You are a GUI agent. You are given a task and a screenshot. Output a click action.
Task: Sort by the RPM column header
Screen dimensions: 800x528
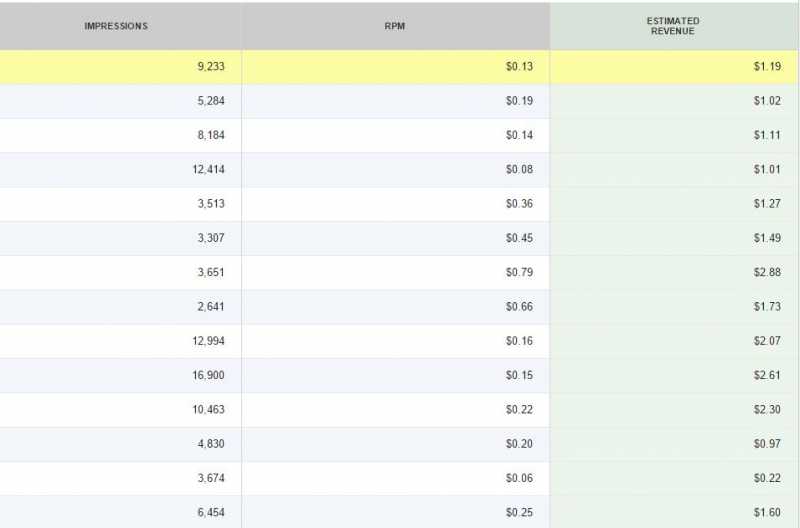394,26
